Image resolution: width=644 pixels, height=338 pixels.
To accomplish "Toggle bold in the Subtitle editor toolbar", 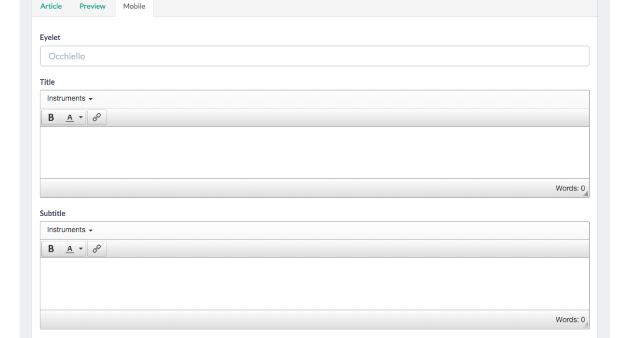I will (x=51, y=249).
